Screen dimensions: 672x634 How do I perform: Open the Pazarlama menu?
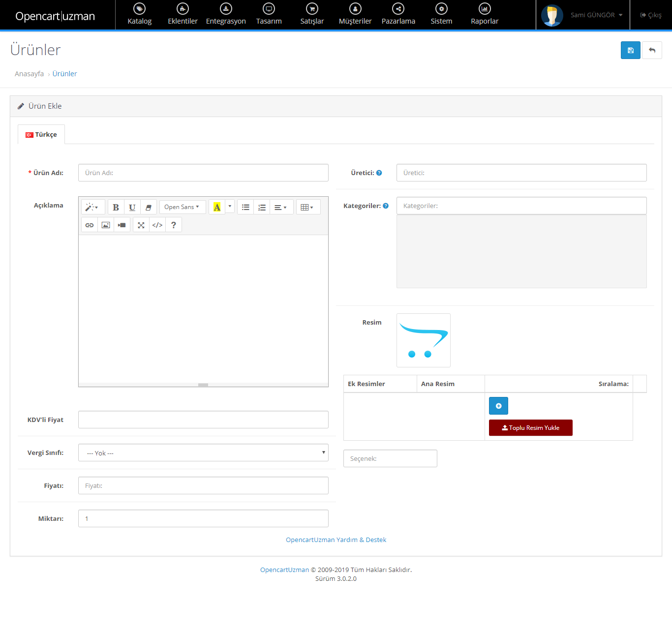pos(398,15)
